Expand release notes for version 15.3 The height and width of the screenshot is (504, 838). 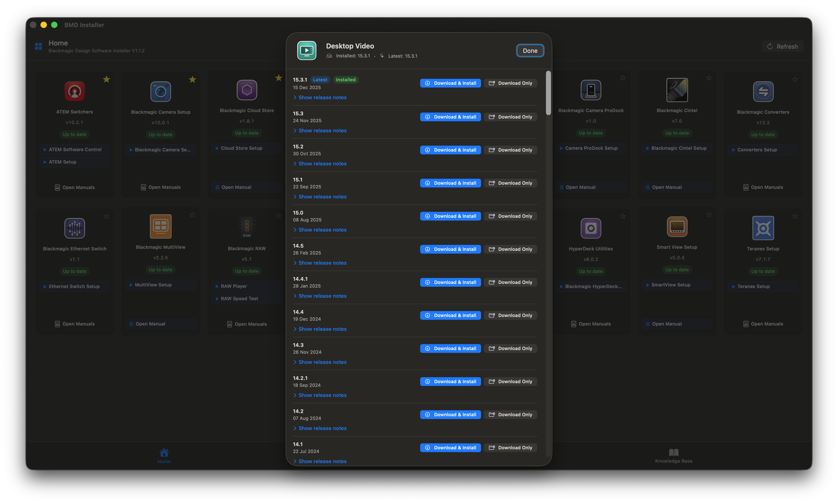point(320,130)
